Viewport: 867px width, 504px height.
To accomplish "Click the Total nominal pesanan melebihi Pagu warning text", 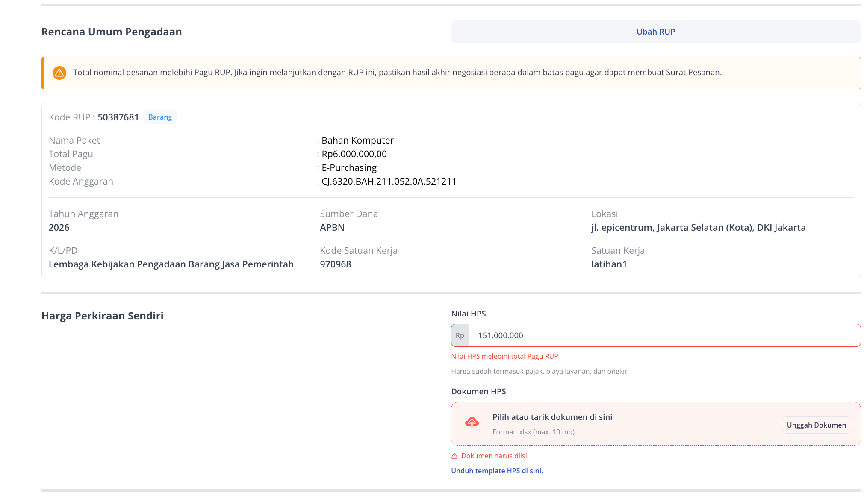I will point(397,72).
